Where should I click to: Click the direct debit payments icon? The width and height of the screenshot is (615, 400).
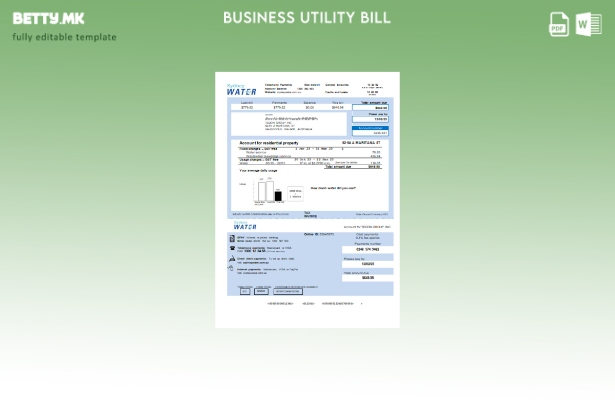click(232, 259)
